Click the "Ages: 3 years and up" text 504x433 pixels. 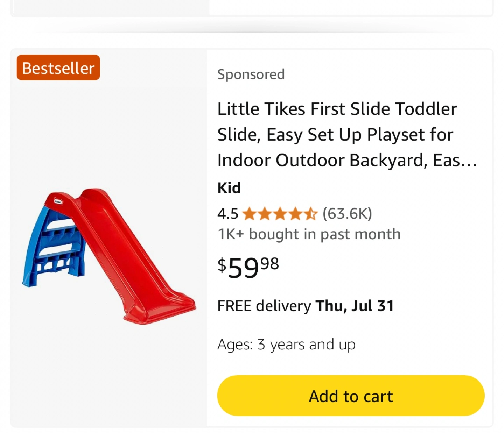pyautogui.click(x=286, y=345)
